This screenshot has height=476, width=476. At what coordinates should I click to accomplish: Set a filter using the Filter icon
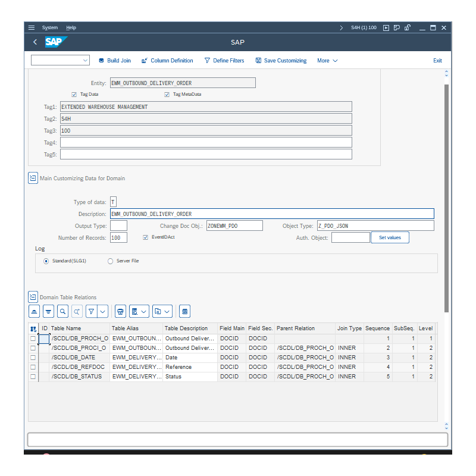pyautogui.click(x=91, y=311)
